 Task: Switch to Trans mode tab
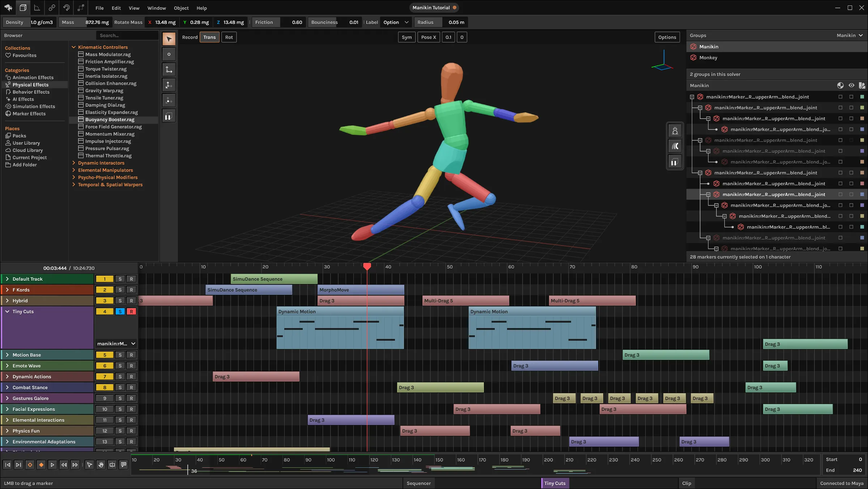pos(209,37)
